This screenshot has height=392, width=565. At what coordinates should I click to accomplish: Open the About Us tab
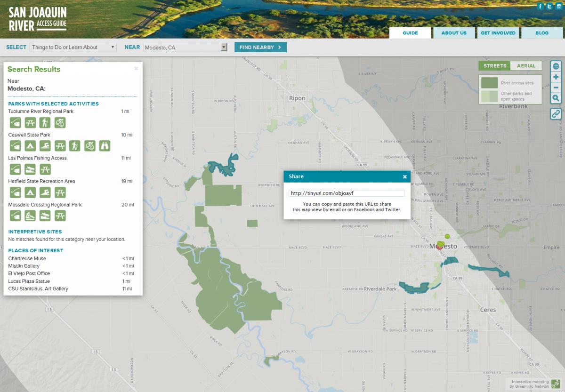(454, 33)
